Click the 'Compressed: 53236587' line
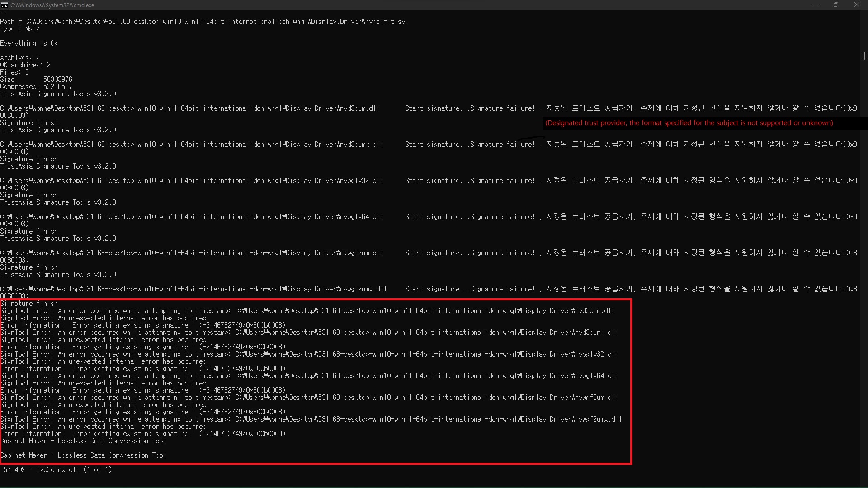This screenshot has width=868, height=488. [36, 86]
